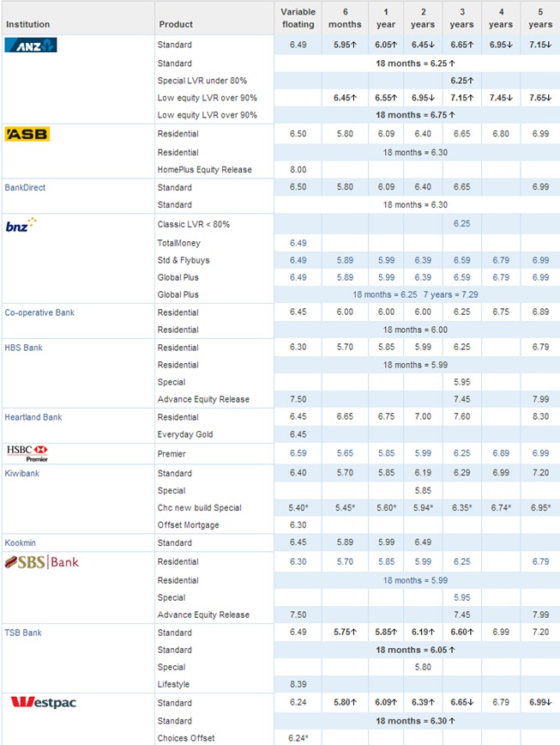Screen dimensions: 560x745
Task: Click the Variable floating column header
Action: [x=298, y=18]
